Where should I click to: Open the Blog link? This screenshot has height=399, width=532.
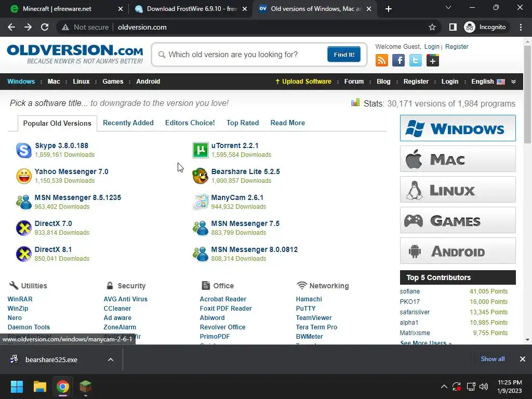(383, 82)
